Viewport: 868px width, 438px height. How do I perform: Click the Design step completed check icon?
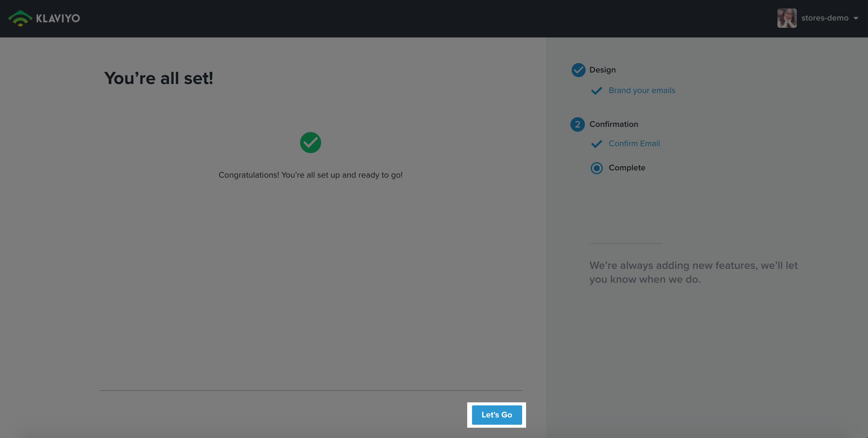pos(578,70)
